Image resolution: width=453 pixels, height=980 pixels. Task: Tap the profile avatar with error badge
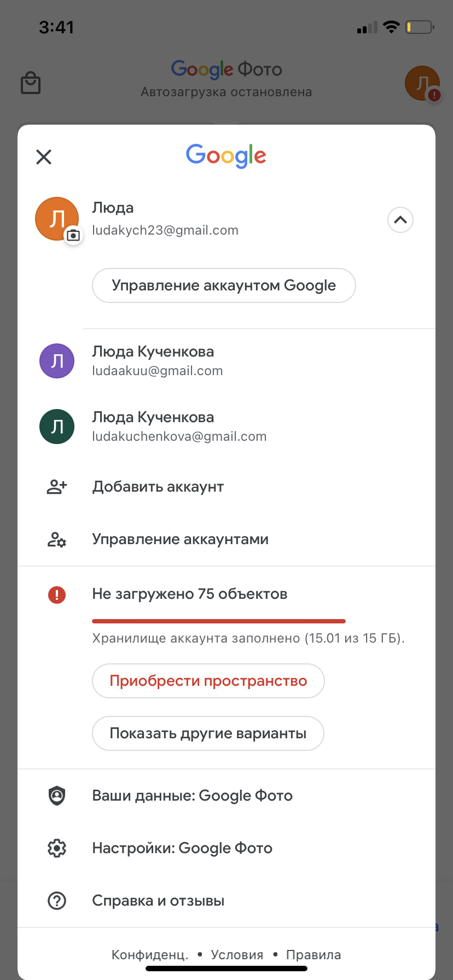click(422, 84)
